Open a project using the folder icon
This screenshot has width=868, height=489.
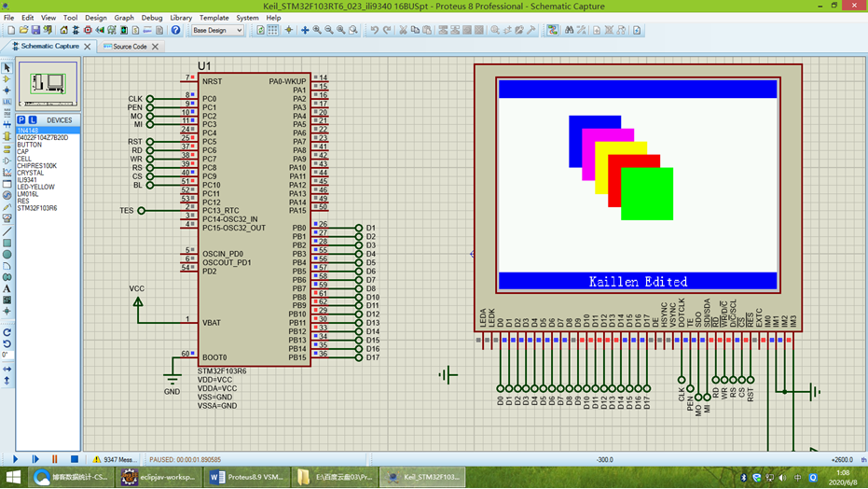[23, 31]
